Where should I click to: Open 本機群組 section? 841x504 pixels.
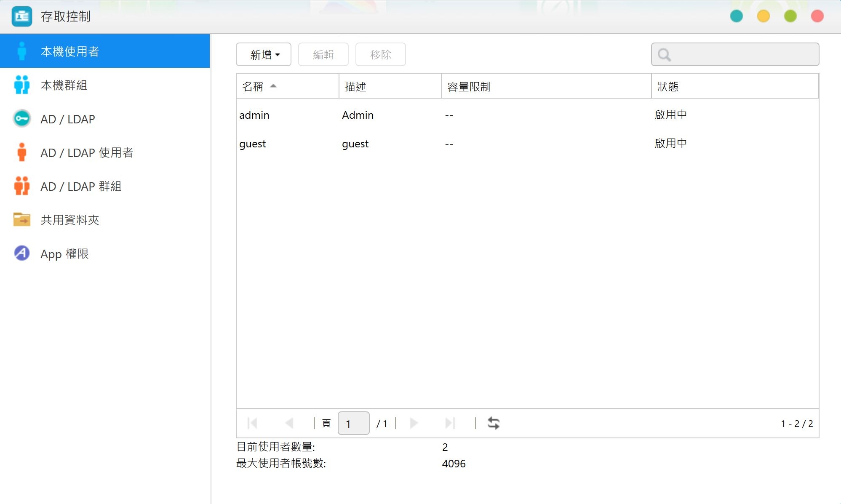point(105,85)
